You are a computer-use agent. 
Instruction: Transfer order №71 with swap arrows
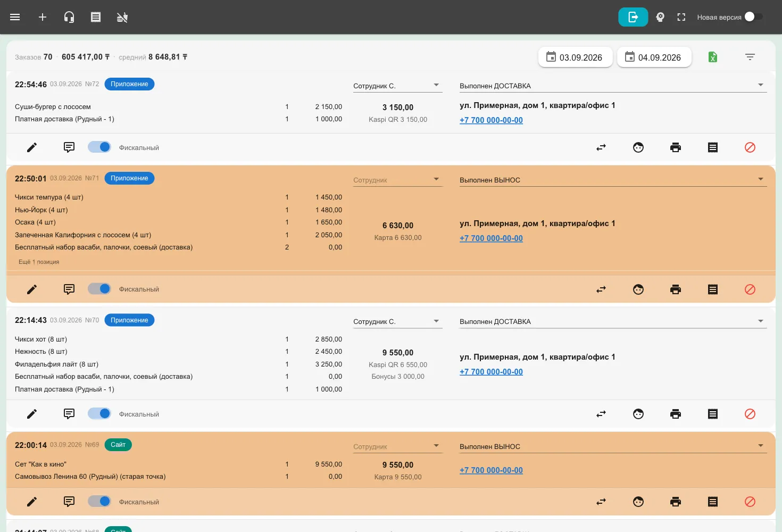pos(601,289)
